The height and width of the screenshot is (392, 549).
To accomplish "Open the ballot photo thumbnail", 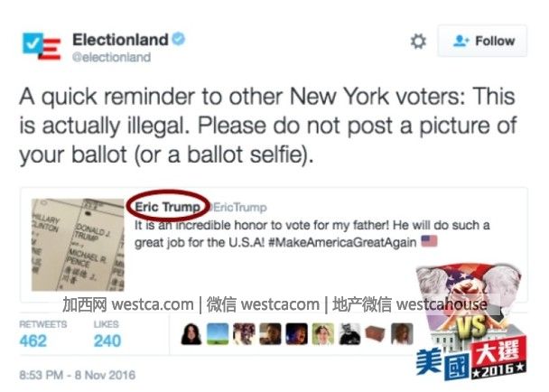I will coord(78,245).
